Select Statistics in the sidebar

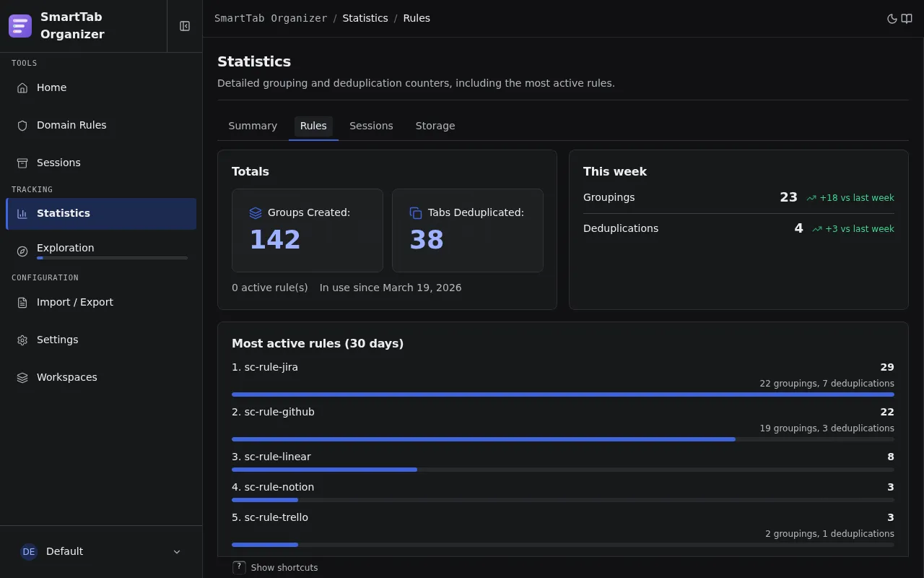pyautogui.click(x=101, y=214)
